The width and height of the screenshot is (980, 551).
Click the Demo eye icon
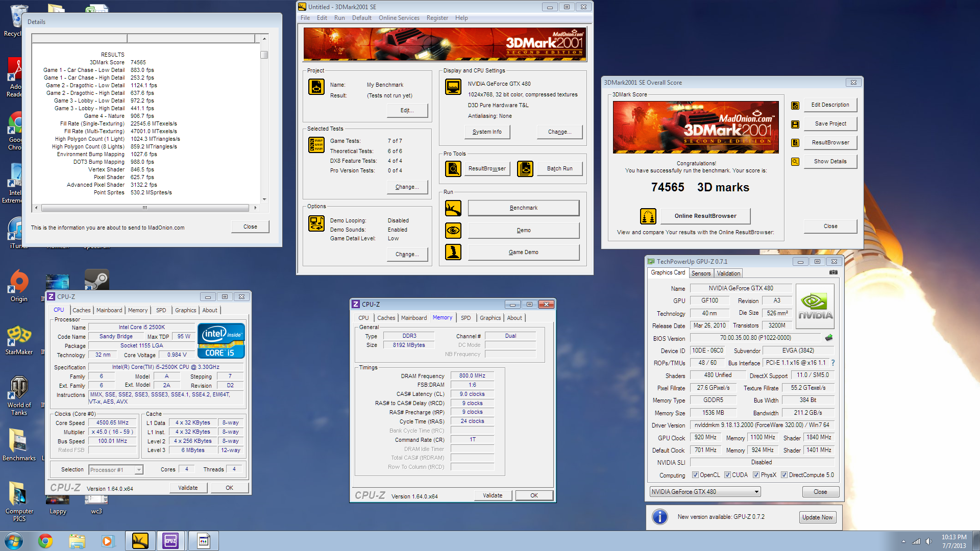453,231
